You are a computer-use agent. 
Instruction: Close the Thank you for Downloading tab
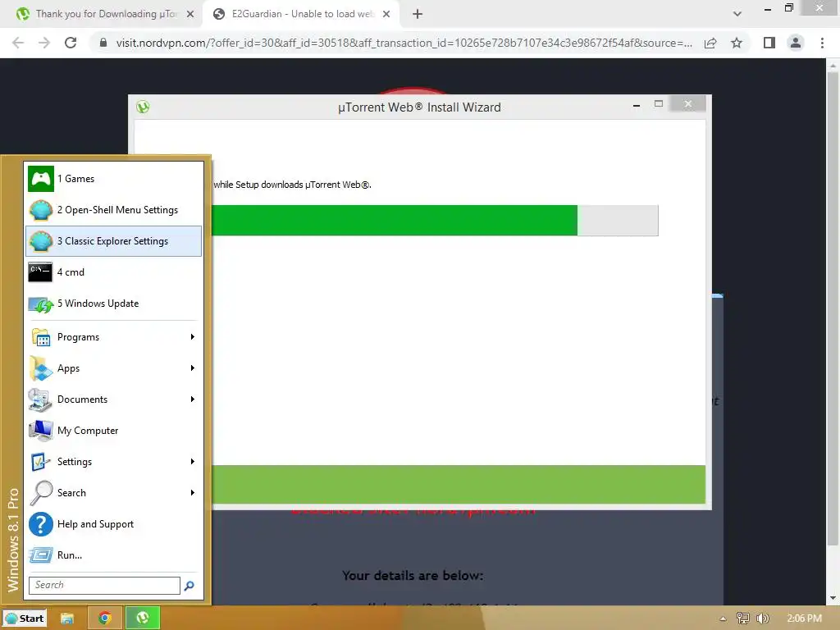(190, 15)
